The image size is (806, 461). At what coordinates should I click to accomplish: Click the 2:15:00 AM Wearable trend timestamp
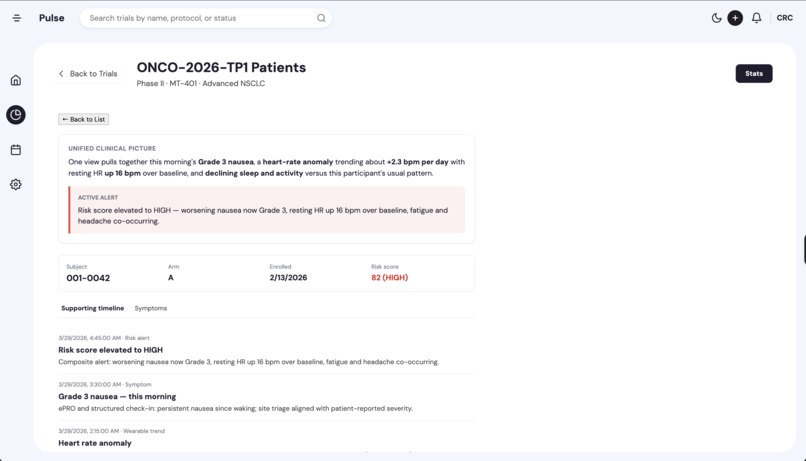[x=112, y=431]
